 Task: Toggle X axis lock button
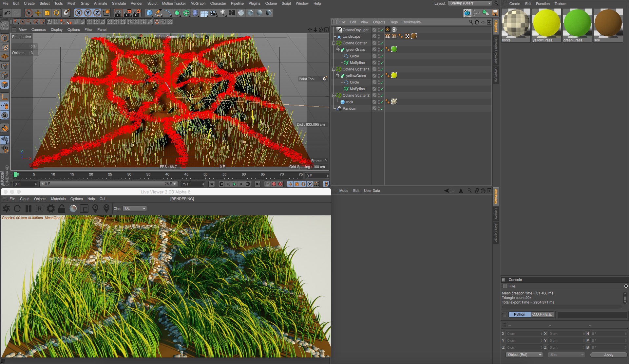tap(79, 13)
